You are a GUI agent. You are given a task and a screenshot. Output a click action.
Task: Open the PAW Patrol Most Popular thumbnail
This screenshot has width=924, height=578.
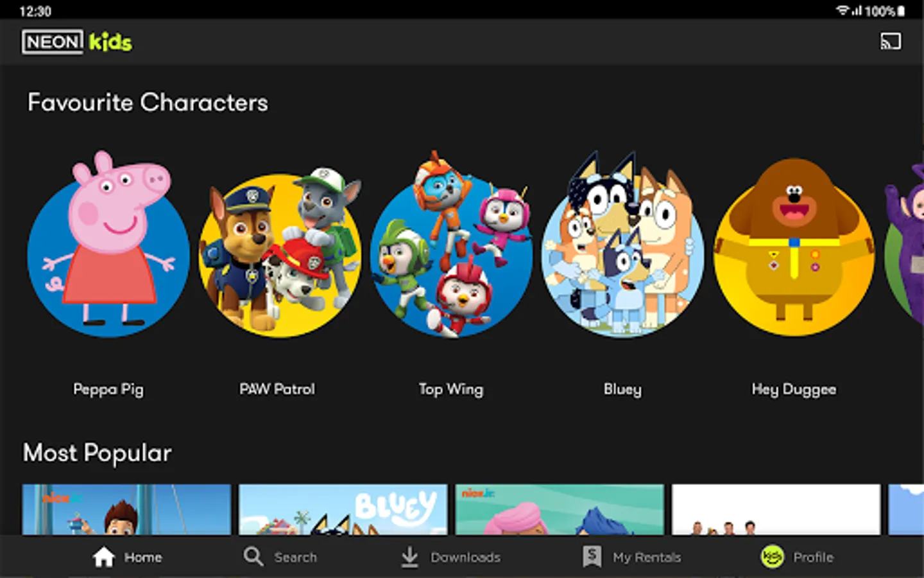(x=126, y=509)
